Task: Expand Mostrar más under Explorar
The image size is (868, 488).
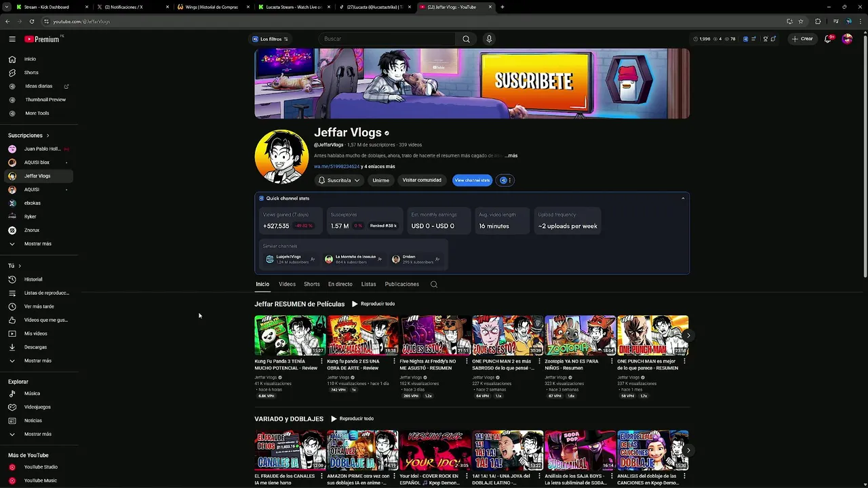Action: pos(39,434)
